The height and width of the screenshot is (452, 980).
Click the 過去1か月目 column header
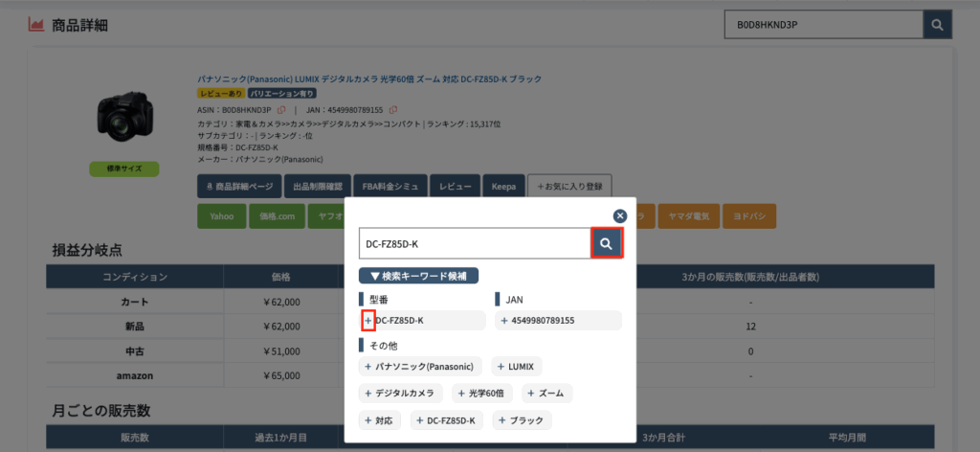tap(280, 438)
